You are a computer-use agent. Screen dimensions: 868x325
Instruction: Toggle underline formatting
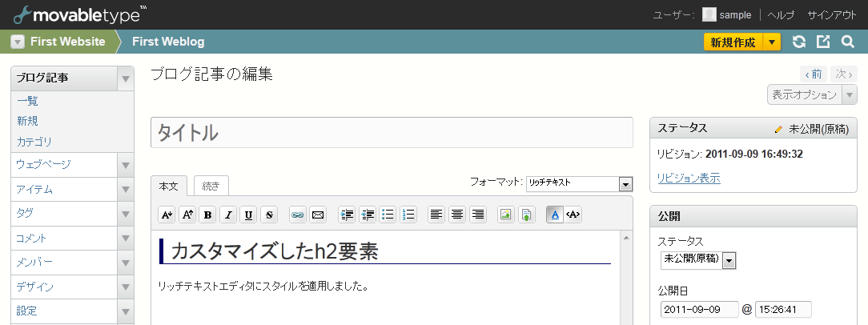(248, 215)
